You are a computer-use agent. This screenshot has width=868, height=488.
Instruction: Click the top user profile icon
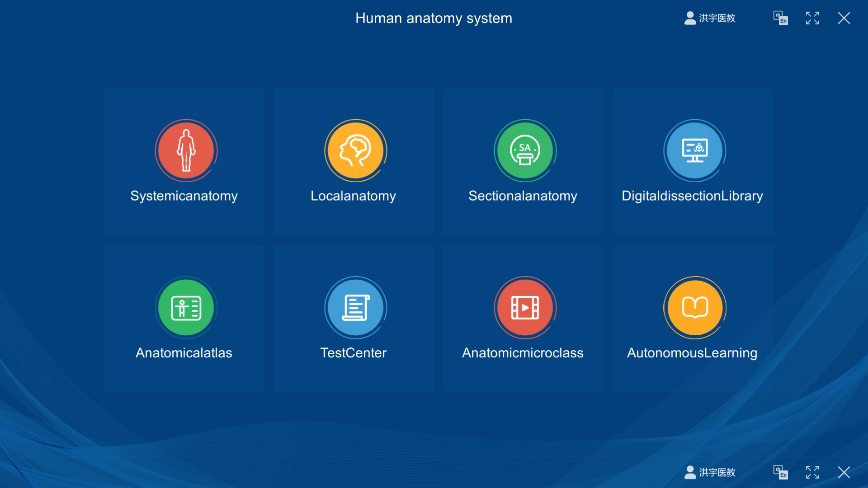[x=690, y=18]
